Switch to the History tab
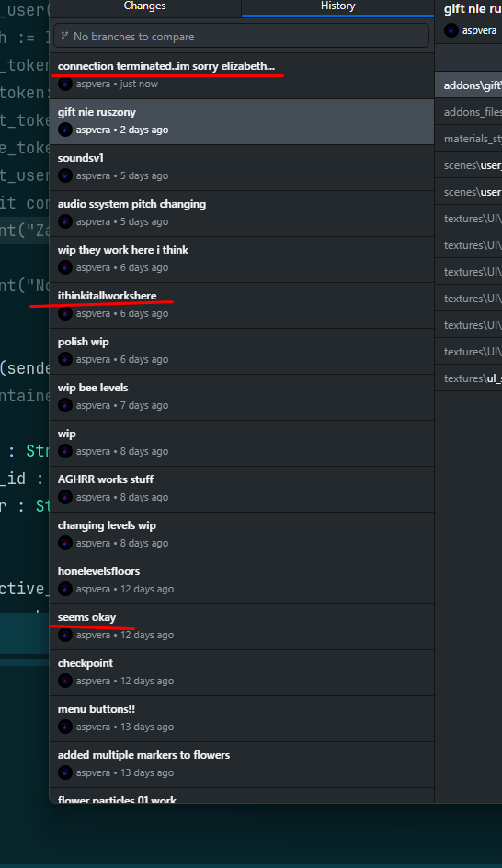Screen dimensions: 502x868 tap(337, 6)
